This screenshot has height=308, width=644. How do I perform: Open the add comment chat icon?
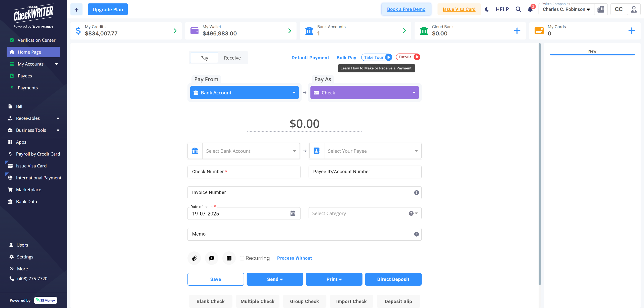pos(212,258)
